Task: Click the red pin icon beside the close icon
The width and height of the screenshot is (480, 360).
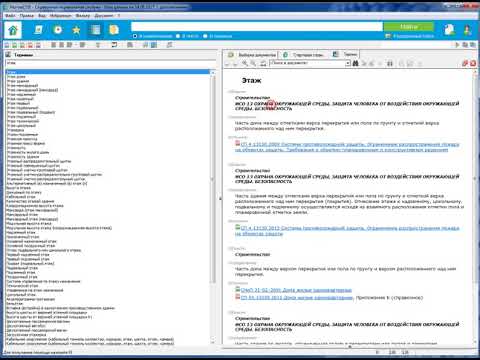Action: tap(465, 63)
